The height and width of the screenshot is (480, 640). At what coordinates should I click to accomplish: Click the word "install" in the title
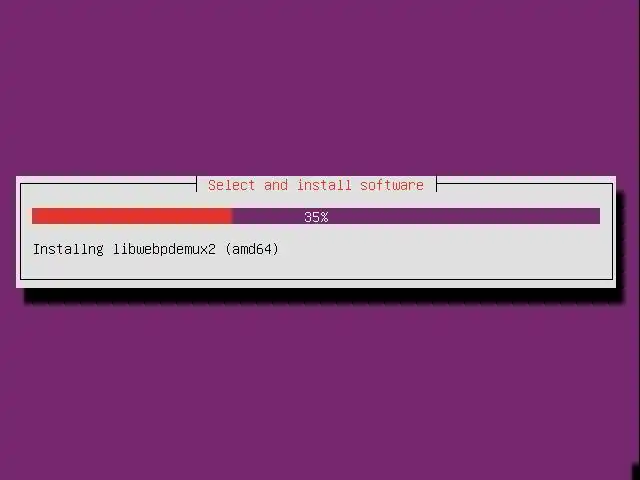(x=324, y=185)
